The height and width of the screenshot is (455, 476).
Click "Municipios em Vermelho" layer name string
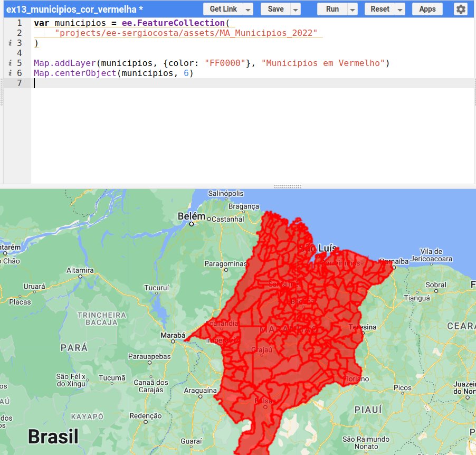point(323,63)
